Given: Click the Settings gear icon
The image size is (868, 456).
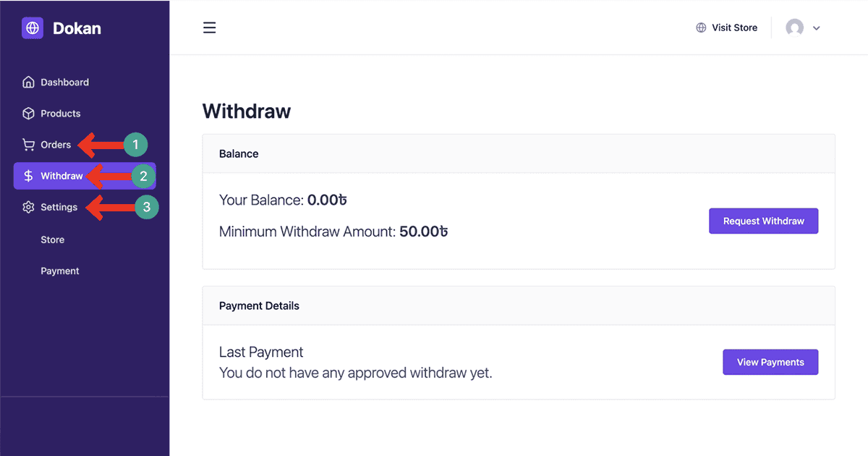Looking at the screenshot, I should pos(28,208).
